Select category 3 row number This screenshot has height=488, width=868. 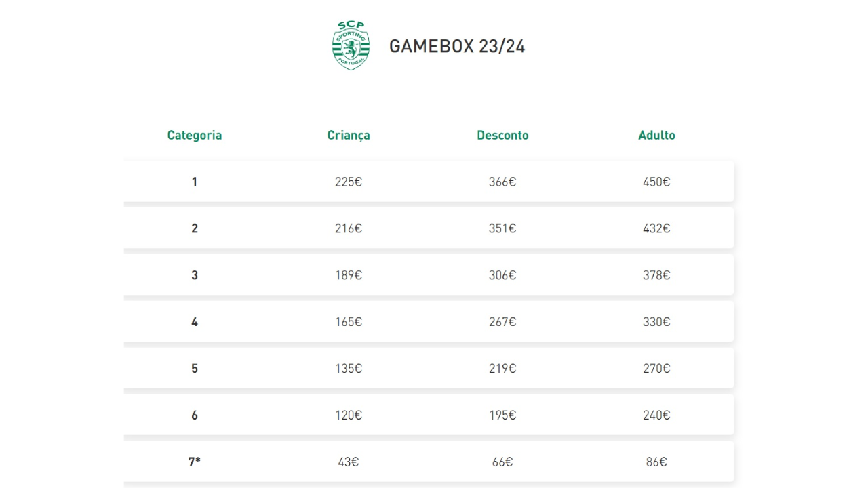tap(195, 275)
